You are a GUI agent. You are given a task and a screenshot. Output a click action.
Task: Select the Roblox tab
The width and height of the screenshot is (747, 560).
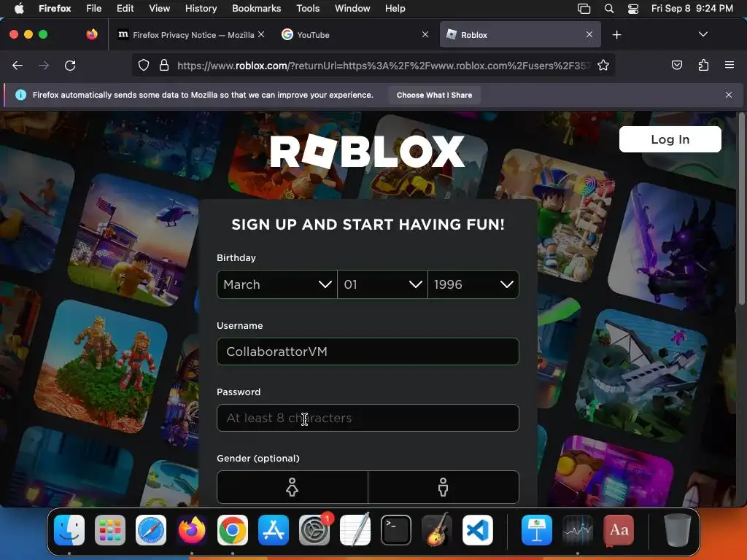[520, 35]
